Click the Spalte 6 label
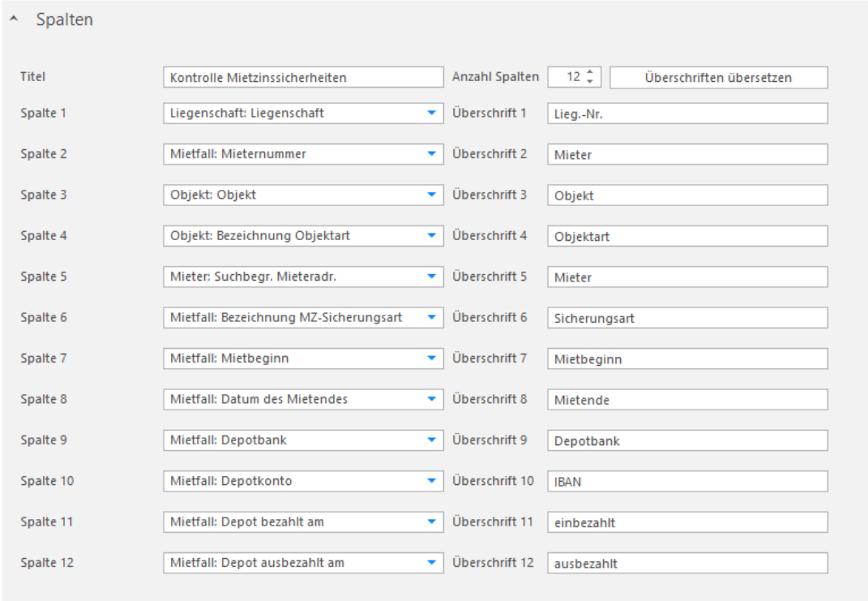868x601 pixels. click(44, 317)
